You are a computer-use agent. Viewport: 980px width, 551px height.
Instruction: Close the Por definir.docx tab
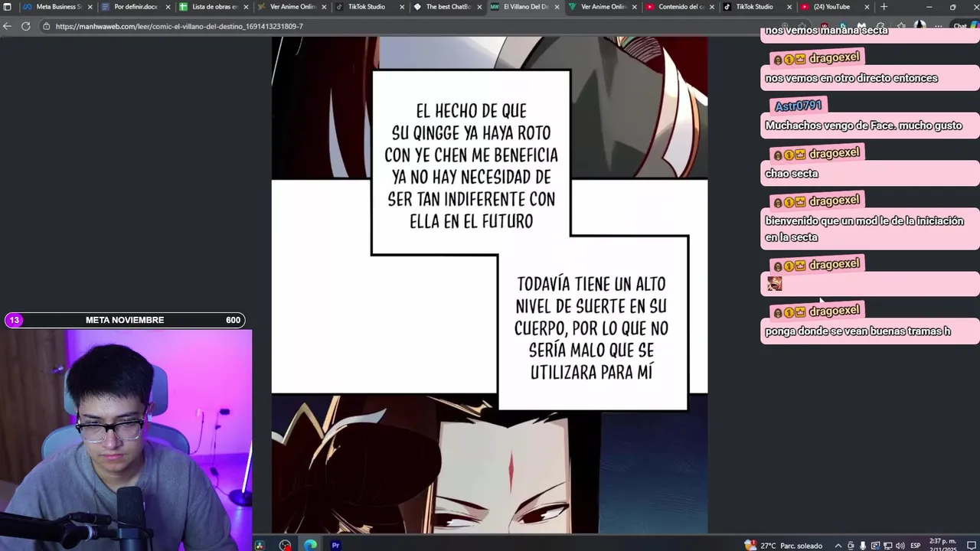[x=168, y=7]
